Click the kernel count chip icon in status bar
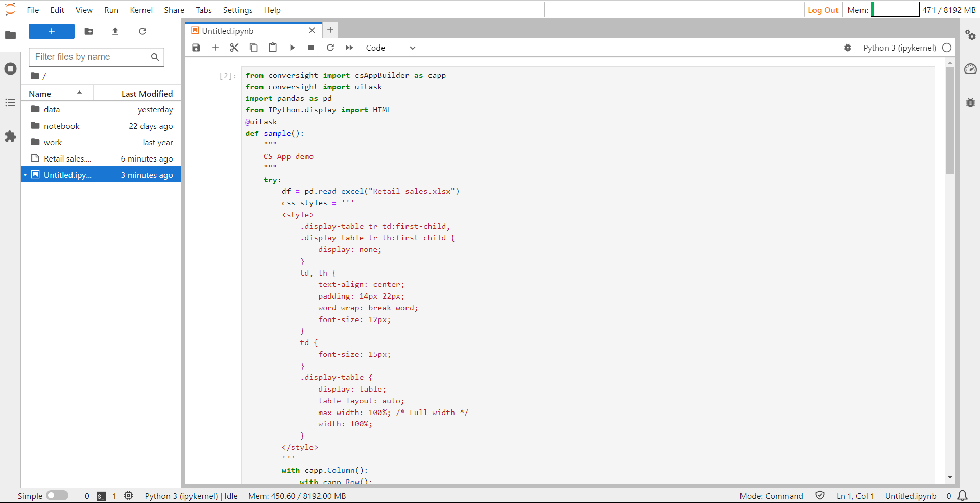The width and height of the screenshot is (980, 503). pos(129,496)
